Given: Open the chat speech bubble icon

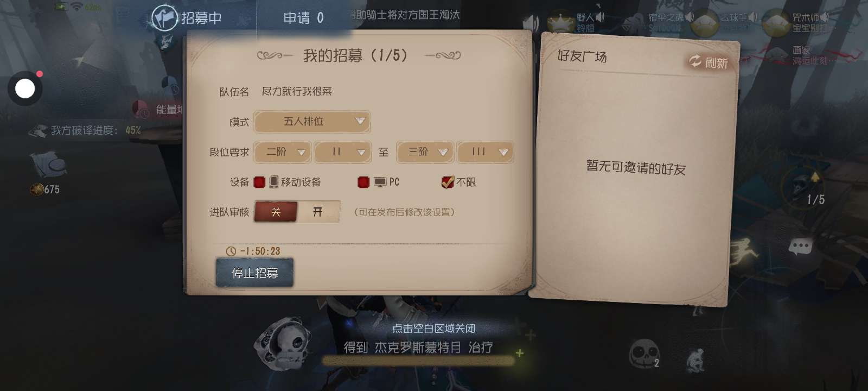Looking at the screenshot, I should [x=801, y=247].
